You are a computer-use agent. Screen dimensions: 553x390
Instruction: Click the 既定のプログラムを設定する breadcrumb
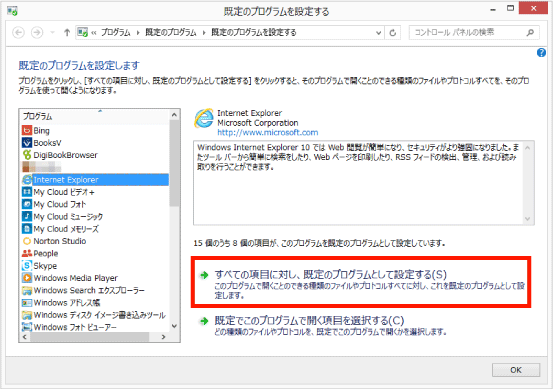pyautogui.click(x=254, y=32)
